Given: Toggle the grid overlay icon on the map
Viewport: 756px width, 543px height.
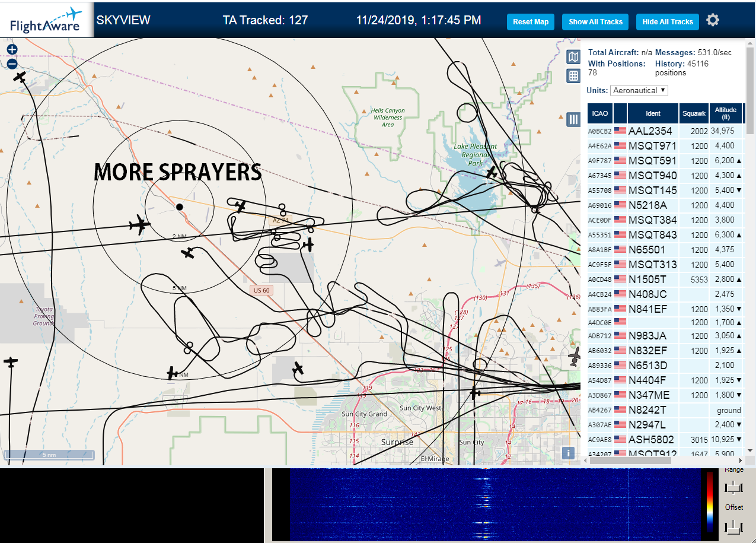Looking at the screenshot, I should 573,76.
